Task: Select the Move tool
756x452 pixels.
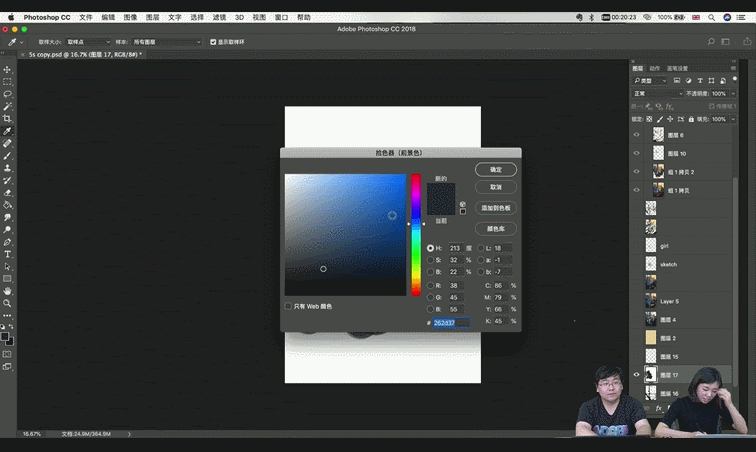Action: tap(7, 69)
